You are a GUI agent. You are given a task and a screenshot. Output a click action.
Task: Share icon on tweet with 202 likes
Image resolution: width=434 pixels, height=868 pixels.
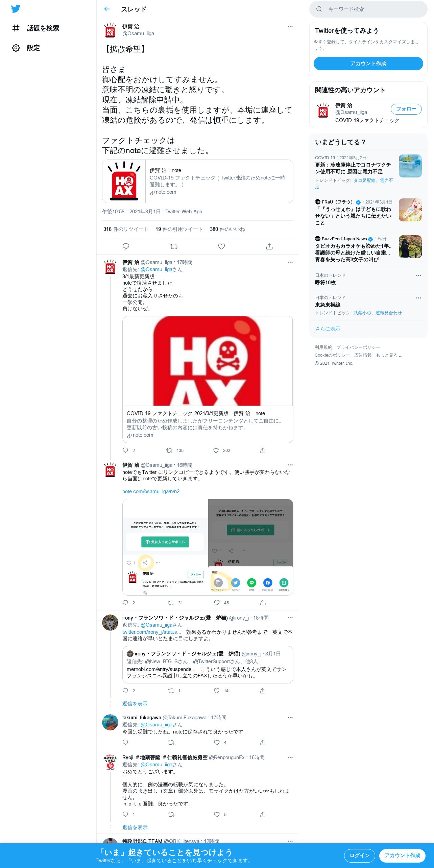[263, 450]
